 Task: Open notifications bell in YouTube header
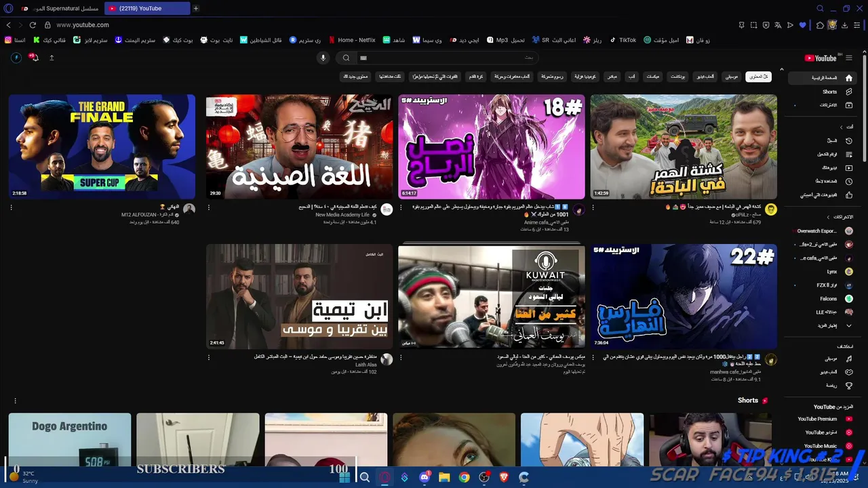click(x=34, y=58)
